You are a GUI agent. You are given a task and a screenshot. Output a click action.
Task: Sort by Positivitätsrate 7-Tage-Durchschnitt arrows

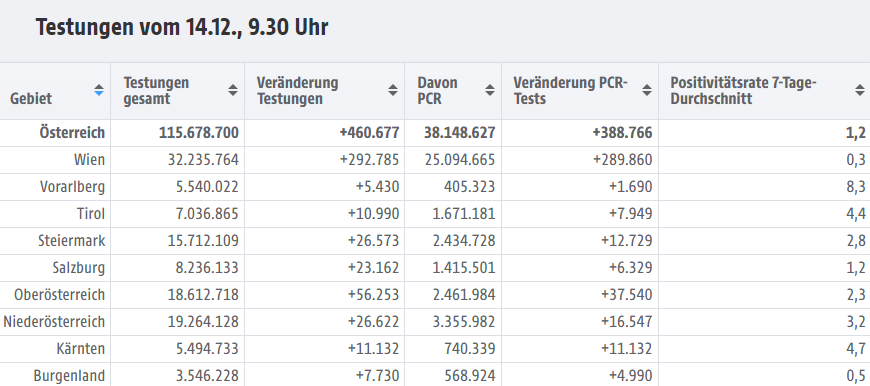pyautogui.click(x=859, y=90)
